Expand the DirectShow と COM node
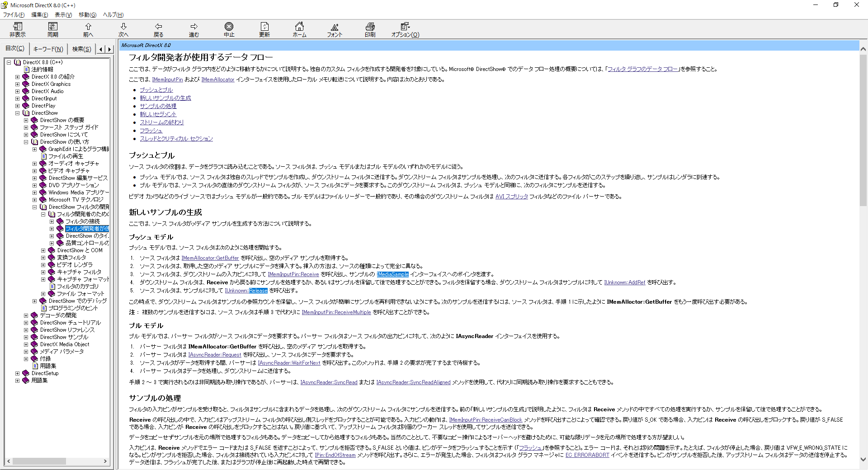 (43, 250)
